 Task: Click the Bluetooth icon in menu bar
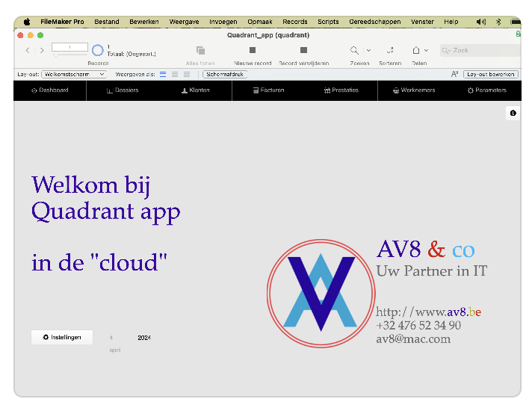(498, 22)
